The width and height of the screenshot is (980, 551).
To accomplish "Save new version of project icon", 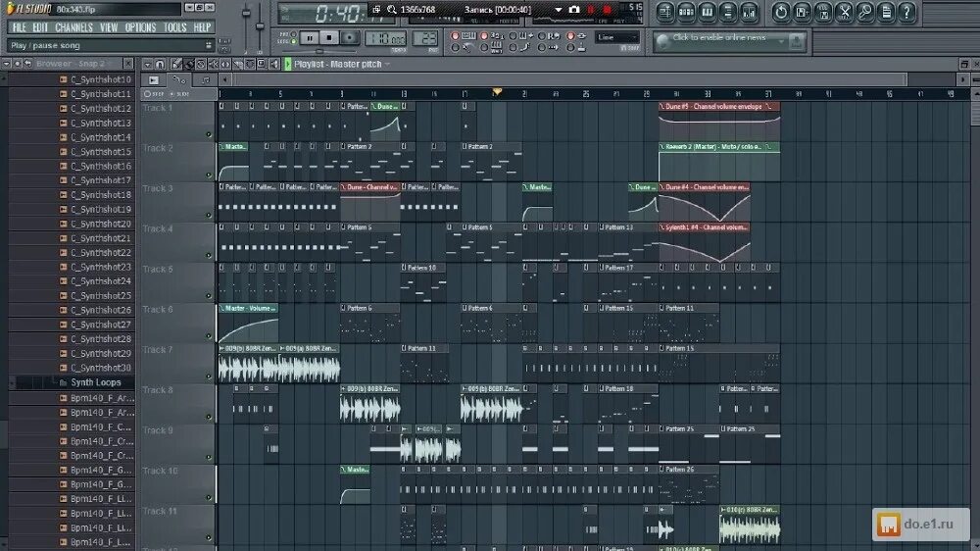I will 802,12.
